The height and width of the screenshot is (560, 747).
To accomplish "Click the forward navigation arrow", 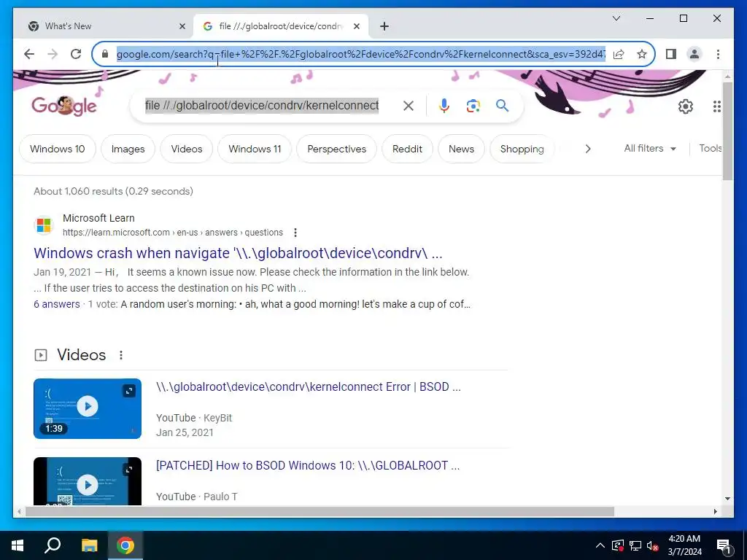I will (53, 54).
